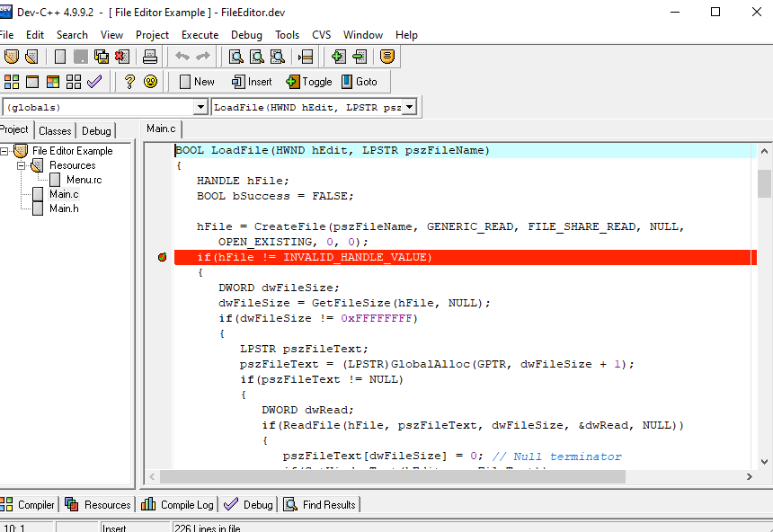
Task: Click the Replace magnifier icon
Action: coord(257,57)
